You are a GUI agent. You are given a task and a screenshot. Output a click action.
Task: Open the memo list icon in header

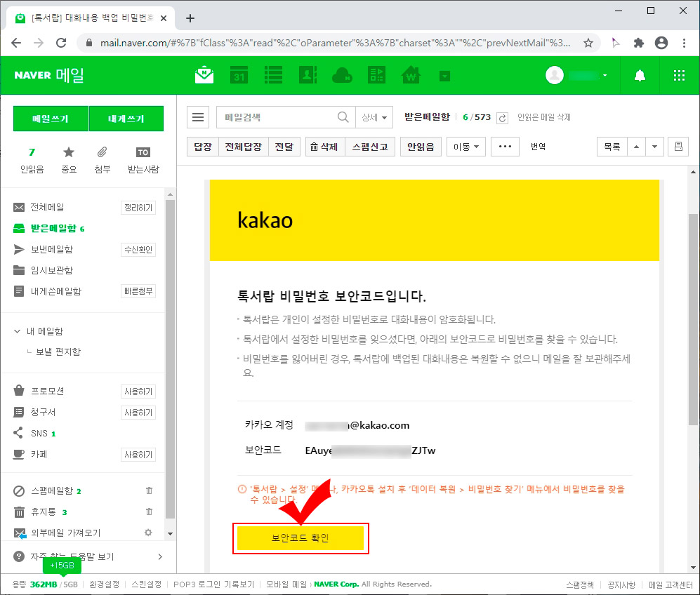click(x=273, y=75)
